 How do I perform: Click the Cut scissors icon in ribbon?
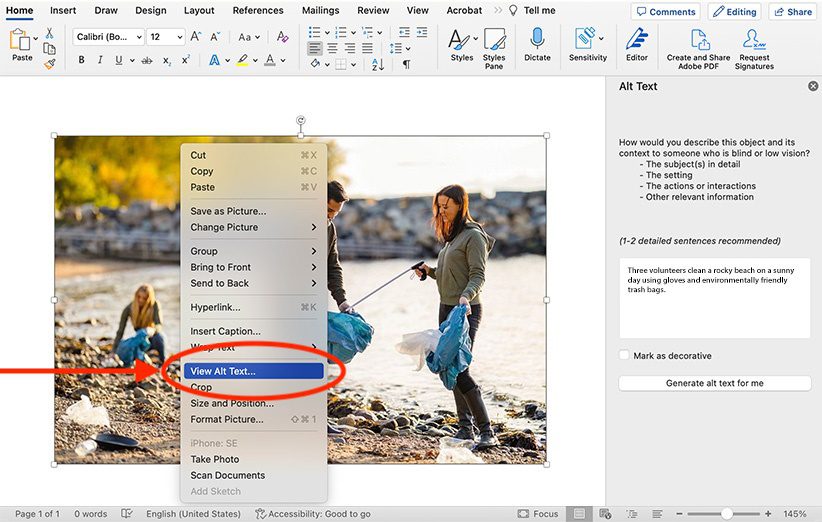pos(49,34)
